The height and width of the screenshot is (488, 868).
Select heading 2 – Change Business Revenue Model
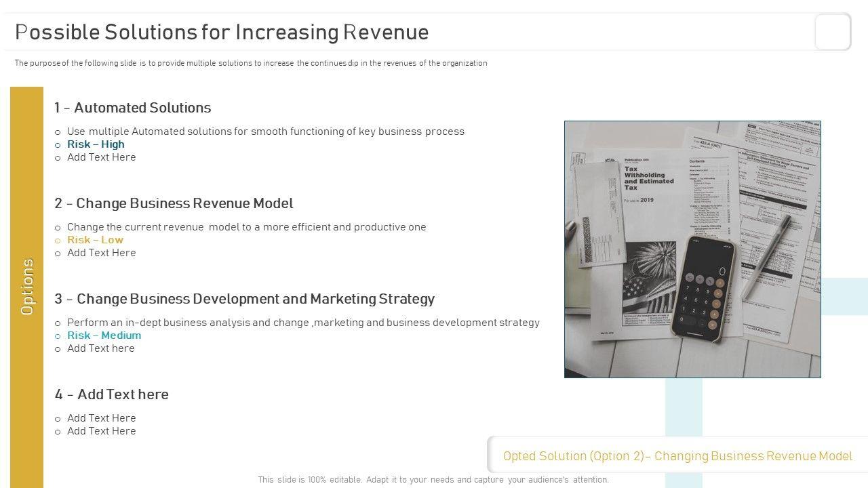174,203
